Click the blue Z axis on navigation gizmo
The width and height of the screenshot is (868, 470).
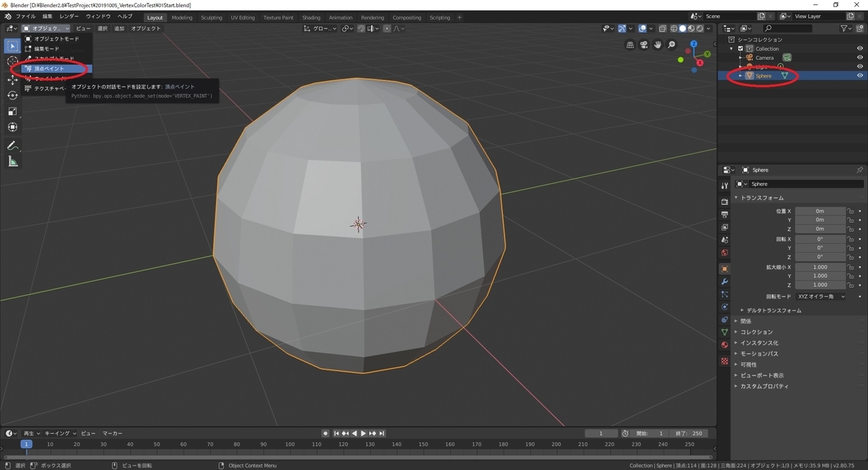click(x=694, y=43)
